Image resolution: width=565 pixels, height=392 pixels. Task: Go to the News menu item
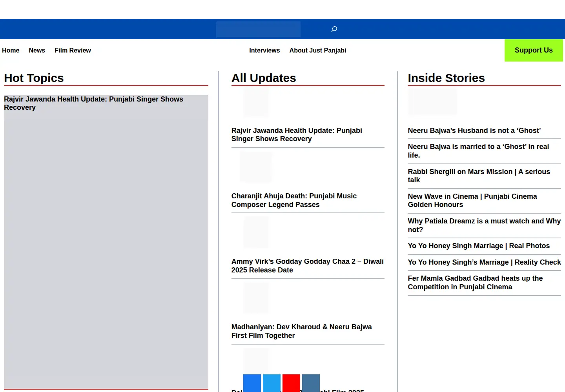[x=37, y=50]
